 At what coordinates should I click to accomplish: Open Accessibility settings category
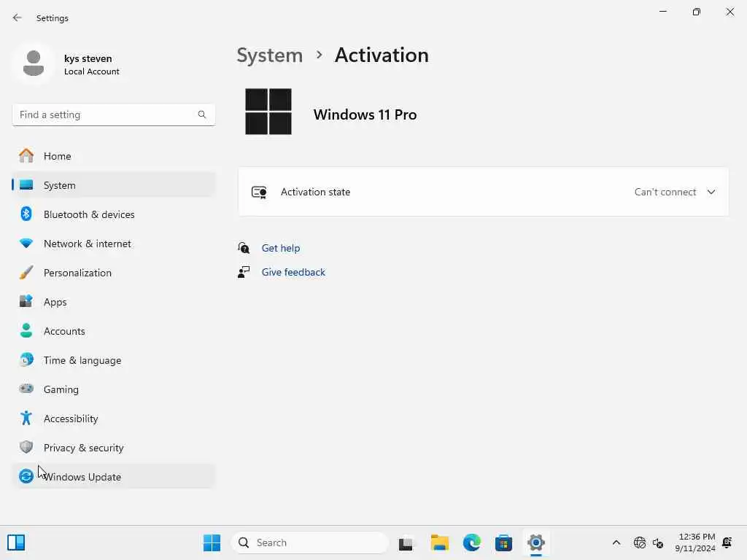tap(113, 418)
